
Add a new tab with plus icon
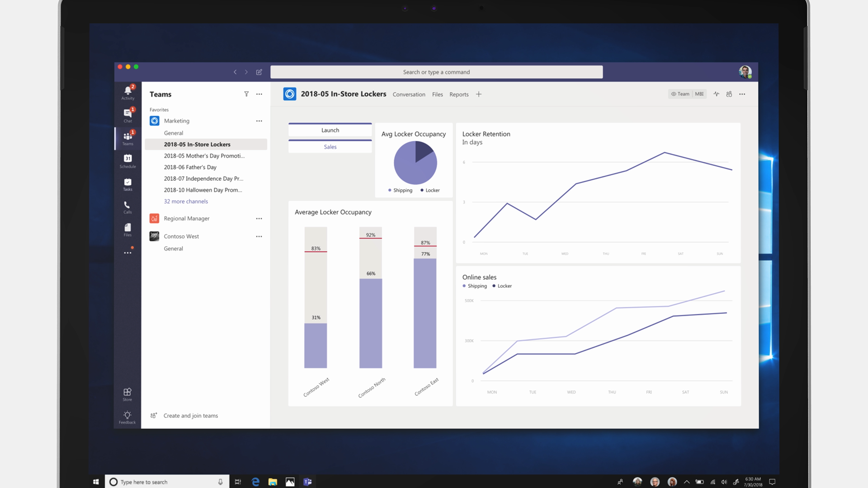pos(479,94)
